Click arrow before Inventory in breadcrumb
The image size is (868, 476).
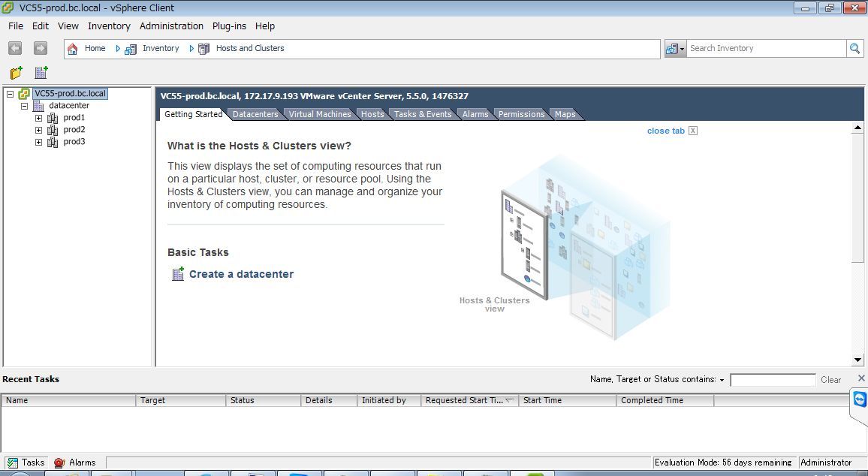[118, 49]
